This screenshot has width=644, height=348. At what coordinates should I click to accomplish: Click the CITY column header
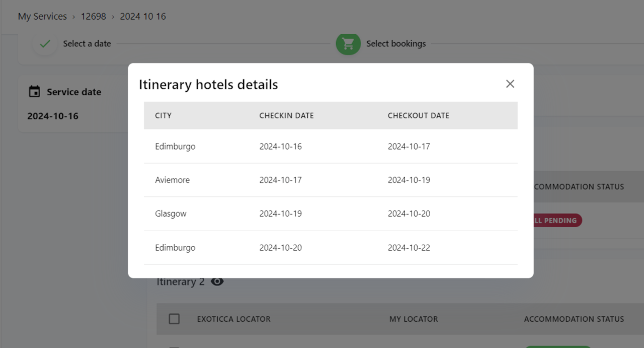click(x=163, y=115)
